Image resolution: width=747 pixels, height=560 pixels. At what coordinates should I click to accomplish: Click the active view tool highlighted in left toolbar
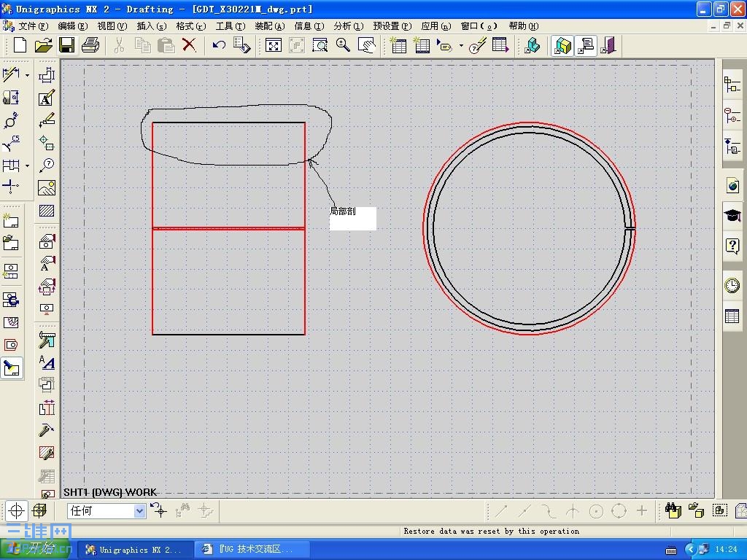point(12,368)
